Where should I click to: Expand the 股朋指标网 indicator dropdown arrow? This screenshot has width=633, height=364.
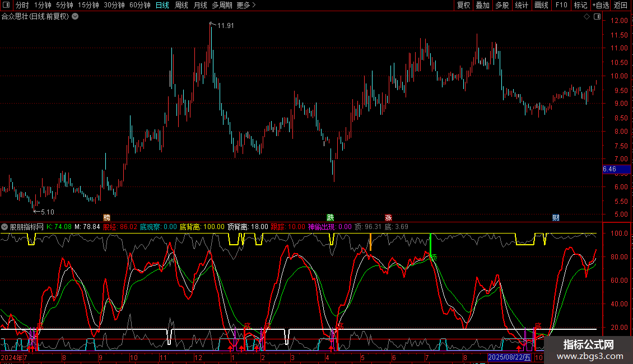point(4,227)
